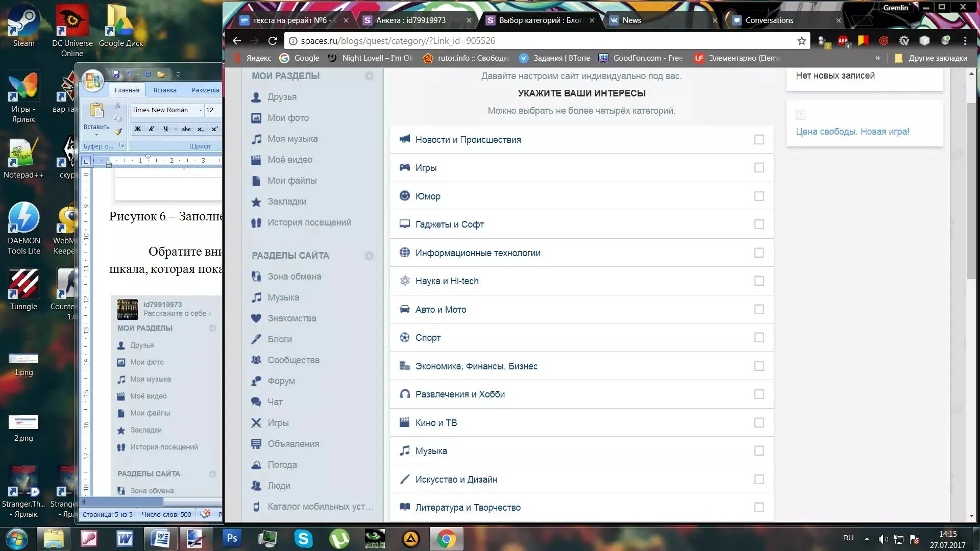Screen dimensions: 980x551
Task: Open Блоги section in site menu
Action: (279, 338)
